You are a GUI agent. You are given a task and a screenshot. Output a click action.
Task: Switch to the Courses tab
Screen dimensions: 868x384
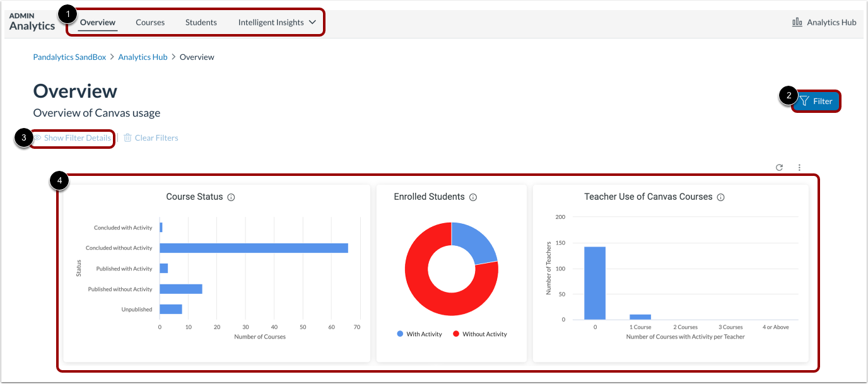tap(150, 22)
